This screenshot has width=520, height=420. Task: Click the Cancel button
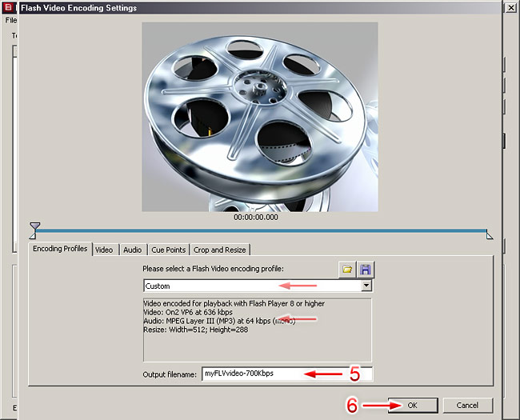467,405
